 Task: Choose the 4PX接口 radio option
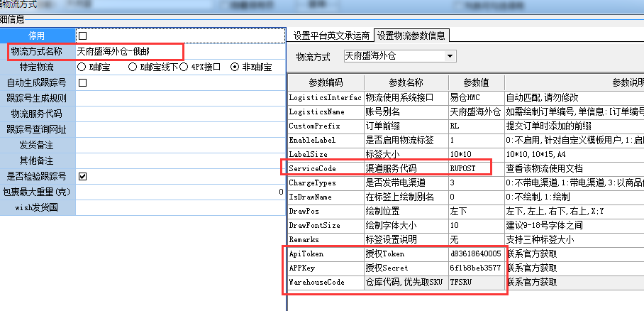(x=184, y=67)
